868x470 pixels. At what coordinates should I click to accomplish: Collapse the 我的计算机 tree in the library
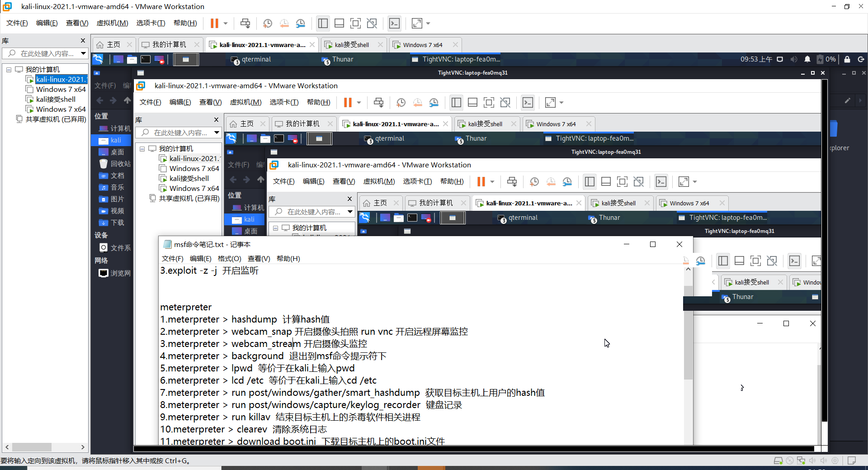click(8, 69)
